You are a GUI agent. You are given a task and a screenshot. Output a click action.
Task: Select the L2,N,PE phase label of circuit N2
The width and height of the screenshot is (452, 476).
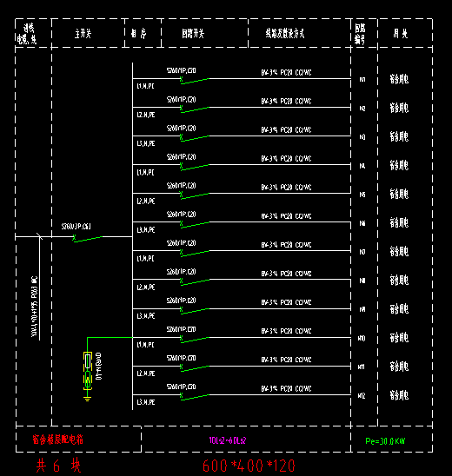click(x=146, y=115)
